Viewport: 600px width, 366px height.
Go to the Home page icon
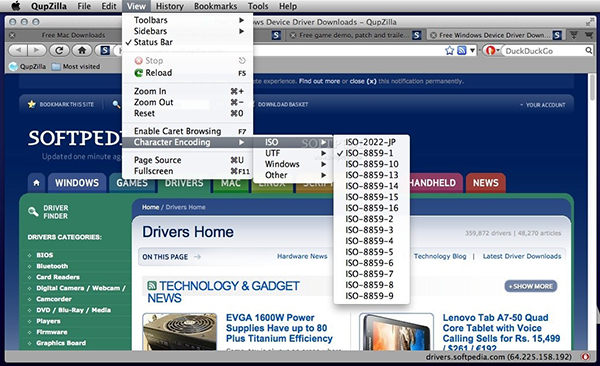click(82, 50)
